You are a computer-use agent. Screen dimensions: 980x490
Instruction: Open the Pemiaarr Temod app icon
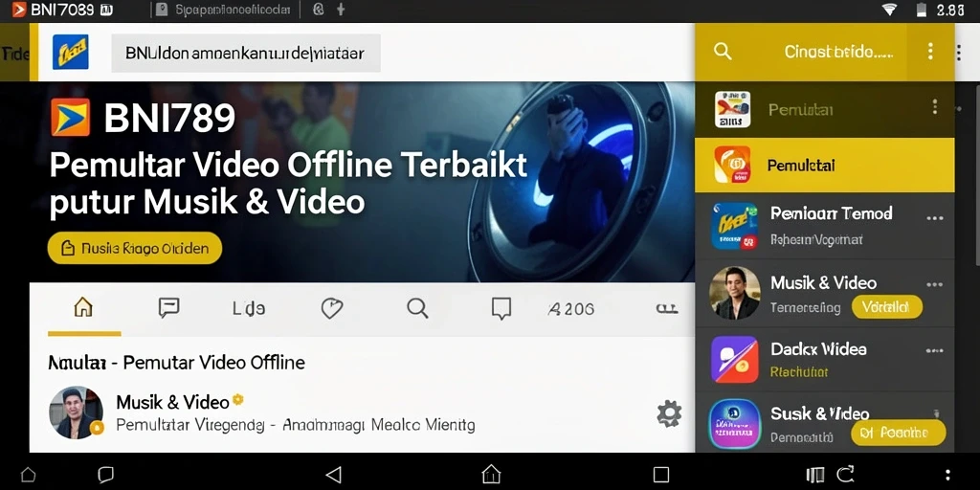tap(734, 226)
